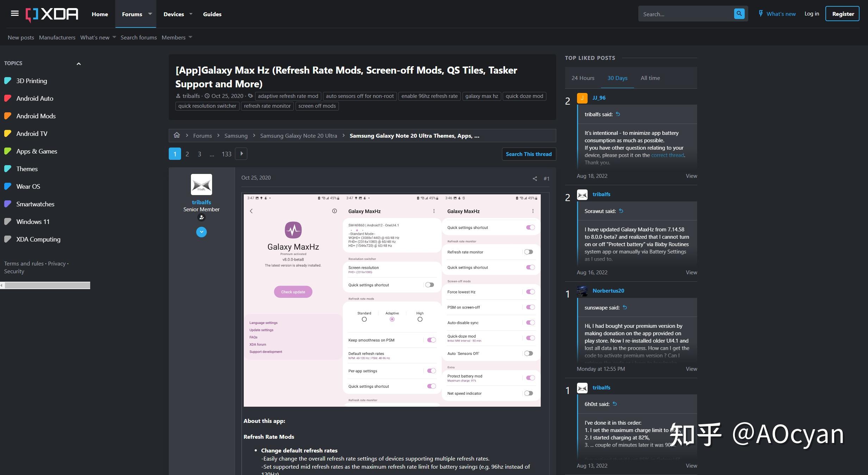
Task: Click the Register button
Action: (x=843, y=14)
